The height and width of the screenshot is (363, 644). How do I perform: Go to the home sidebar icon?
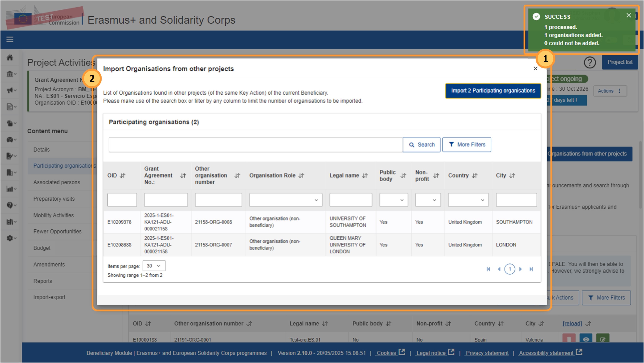[10, 58]
